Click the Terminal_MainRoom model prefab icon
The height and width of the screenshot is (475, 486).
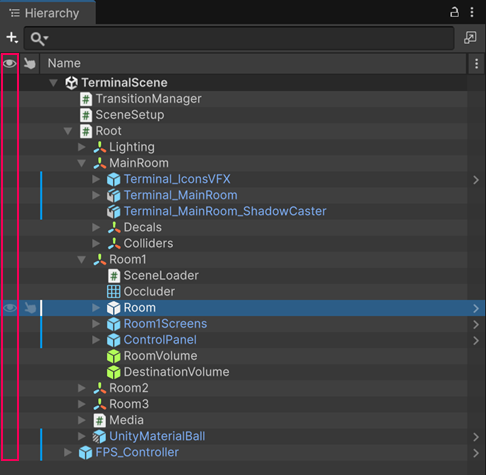click(x=114, y=195)
